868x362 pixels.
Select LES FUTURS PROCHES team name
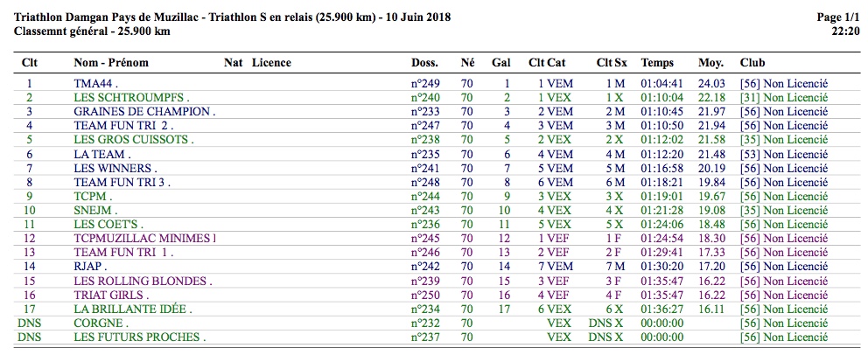[140, 338]
